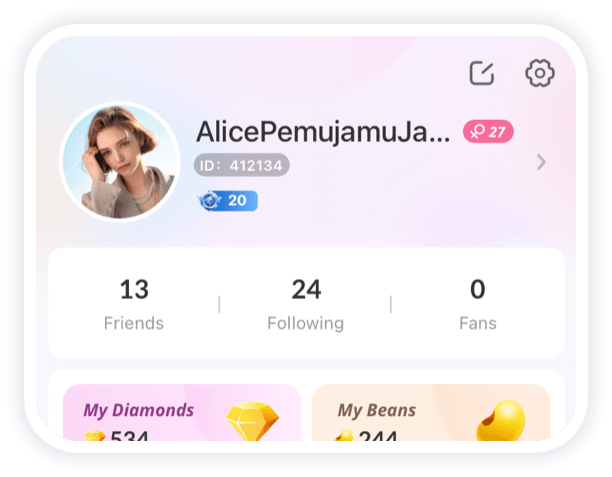Expand profile details with right chevron

[x=541, y=162]
